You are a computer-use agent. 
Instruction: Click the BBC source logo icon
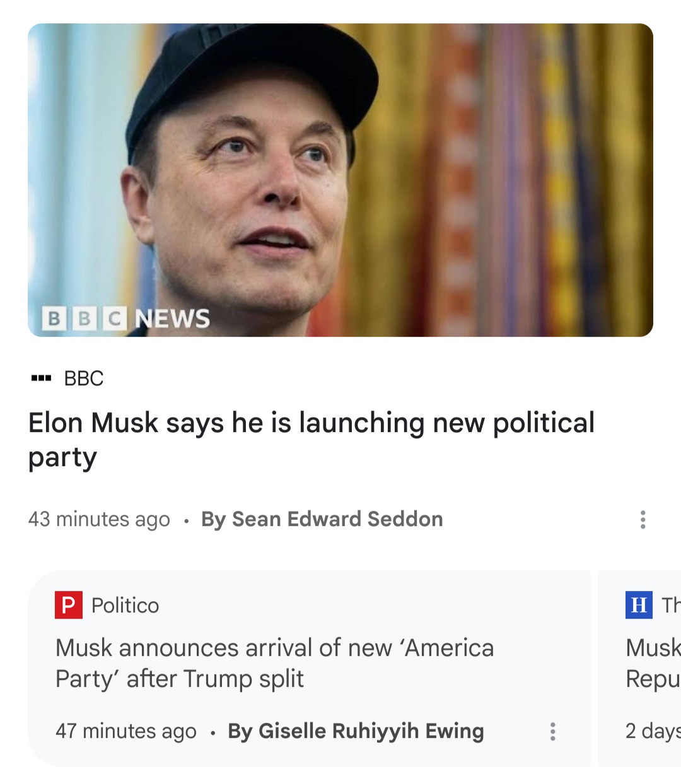click(x=41, y=378)
